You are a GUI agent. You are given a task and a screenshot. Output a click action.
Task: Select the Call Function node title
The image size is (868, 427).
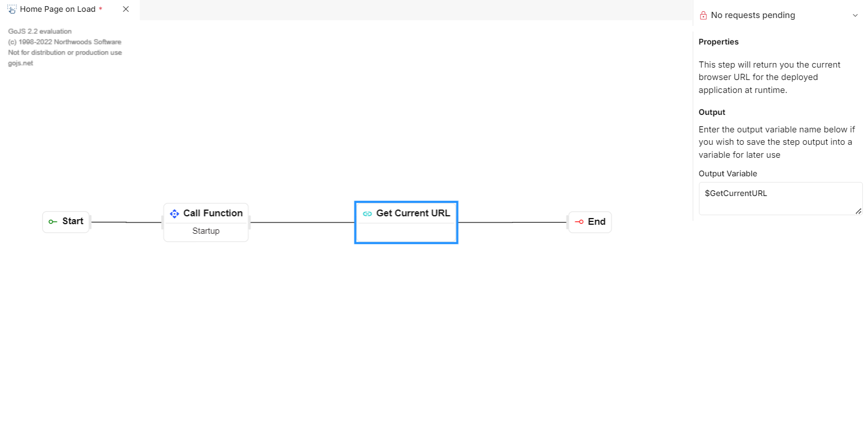pyautogui.click(x=213, y=213)
